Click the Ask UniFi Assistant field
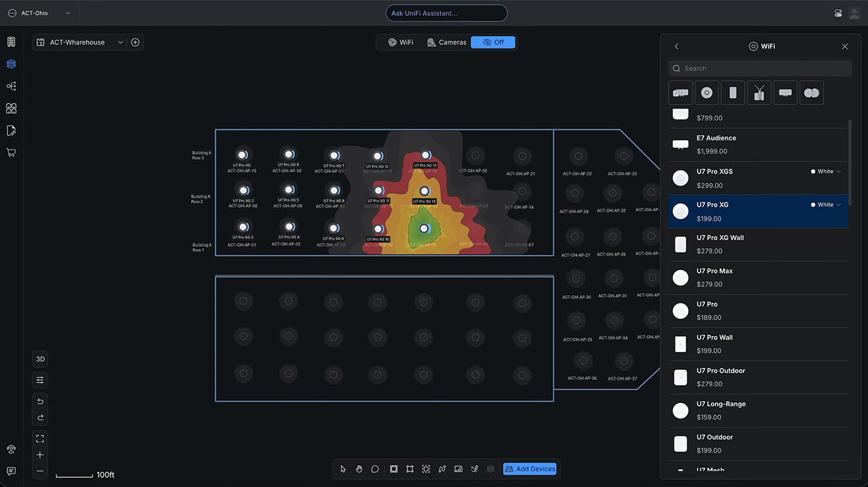868x487 pixels. (447, 13)
